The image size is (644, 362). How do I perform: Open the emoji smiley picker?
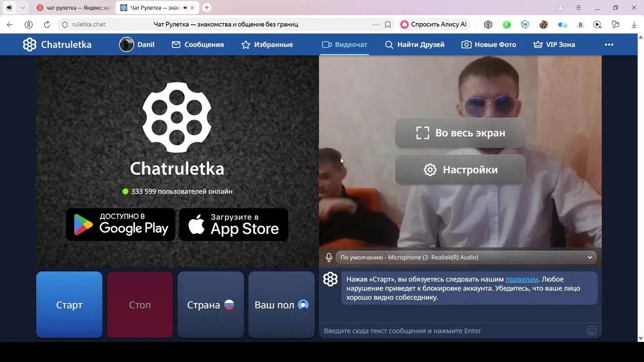[x=592, y=330]
